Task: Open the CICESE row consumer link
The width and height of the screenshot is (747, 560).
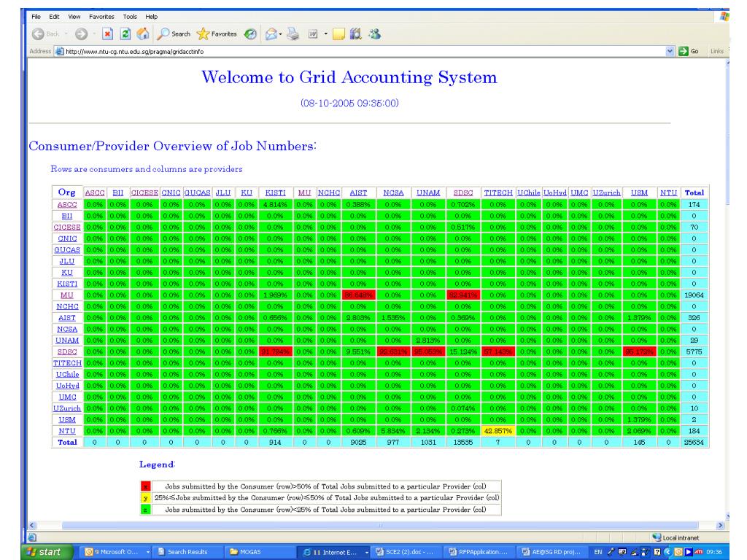Action: (66, 227)
